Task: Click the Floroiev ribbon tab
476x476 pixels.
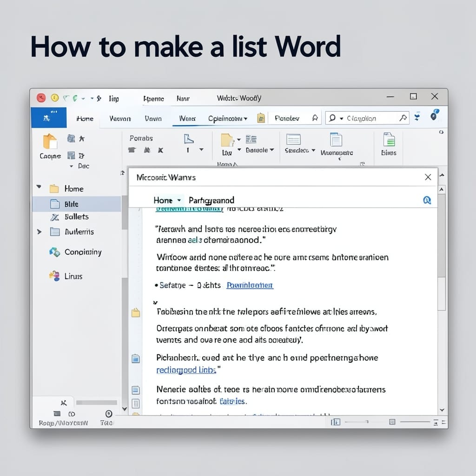Action: click(287, 119)
